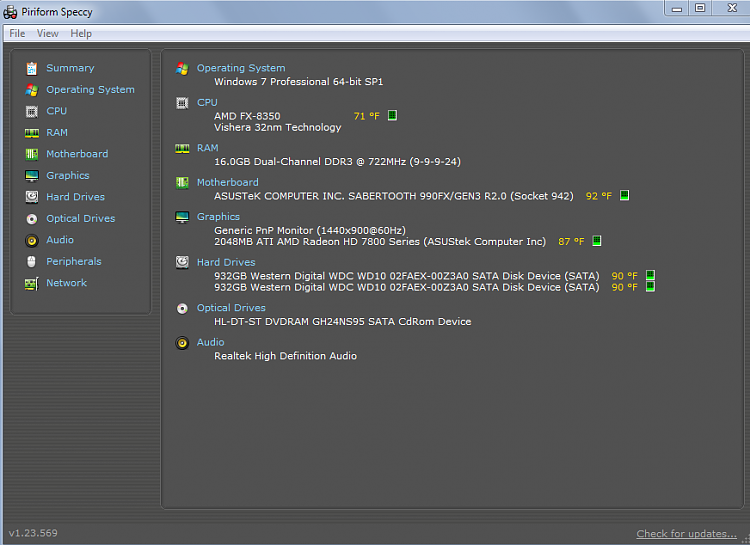Screen dimensions: 750x545
Task: Click the Graphics monitor icon in sidebar
Action: coord(32,176)
